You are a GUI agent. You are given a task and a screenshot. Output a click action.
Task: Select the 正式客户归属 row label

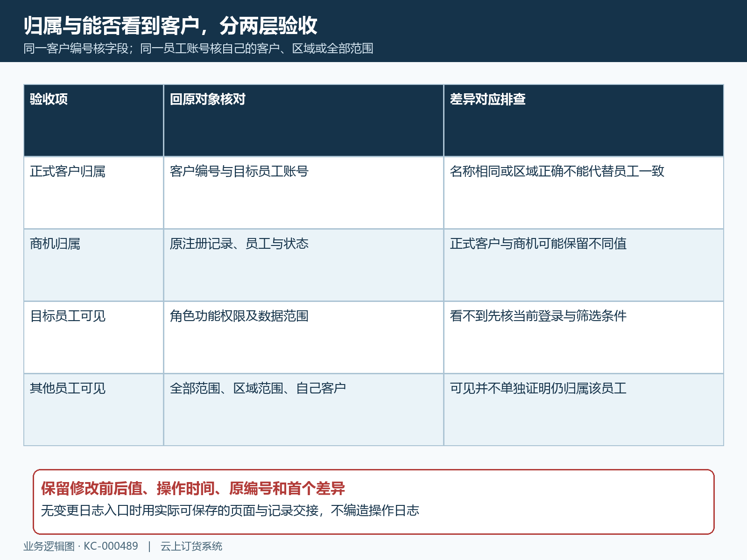[68, 171]
